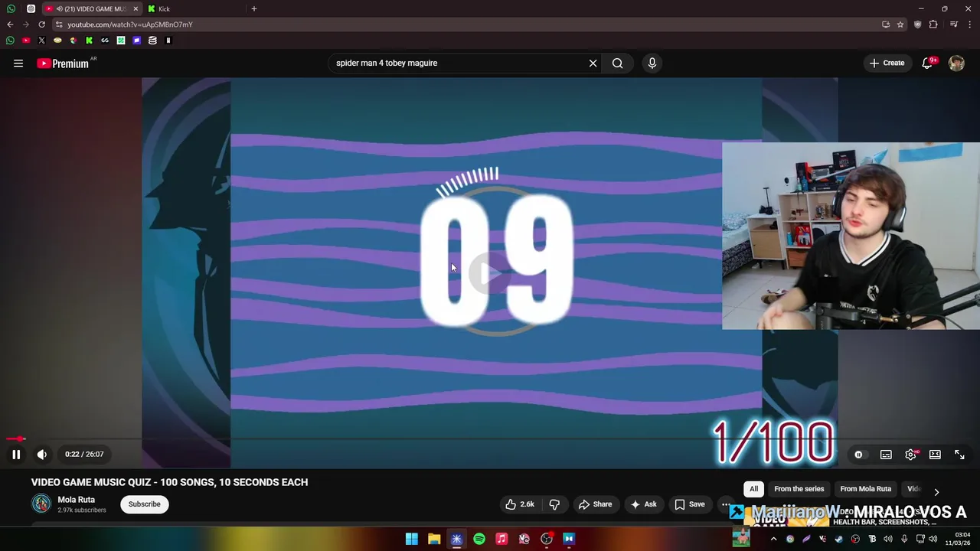Open the Kick bookmark shortcut

(x=89, y=41)
